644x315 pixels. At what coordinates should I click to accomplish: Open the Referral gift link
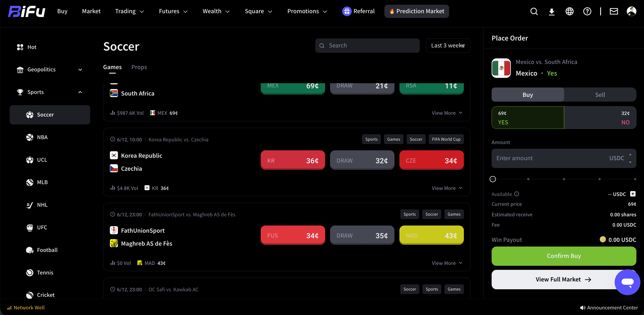point(358,11)
